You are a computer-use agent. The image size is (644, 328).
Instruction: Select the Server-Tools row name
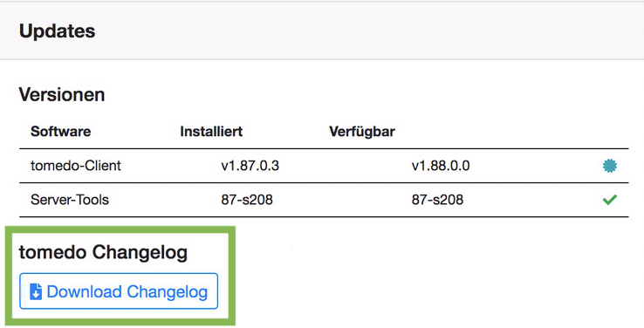tap(70, 200)
